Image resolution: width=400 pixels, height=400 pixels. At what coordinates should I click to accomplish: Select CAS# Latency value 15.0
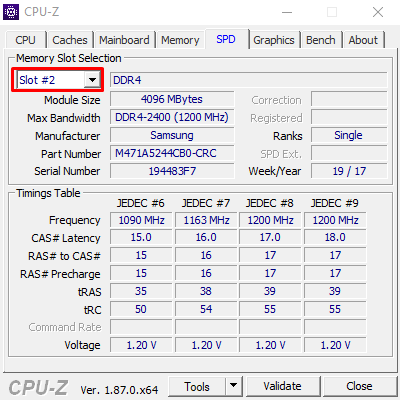click(x=141, y=238)
